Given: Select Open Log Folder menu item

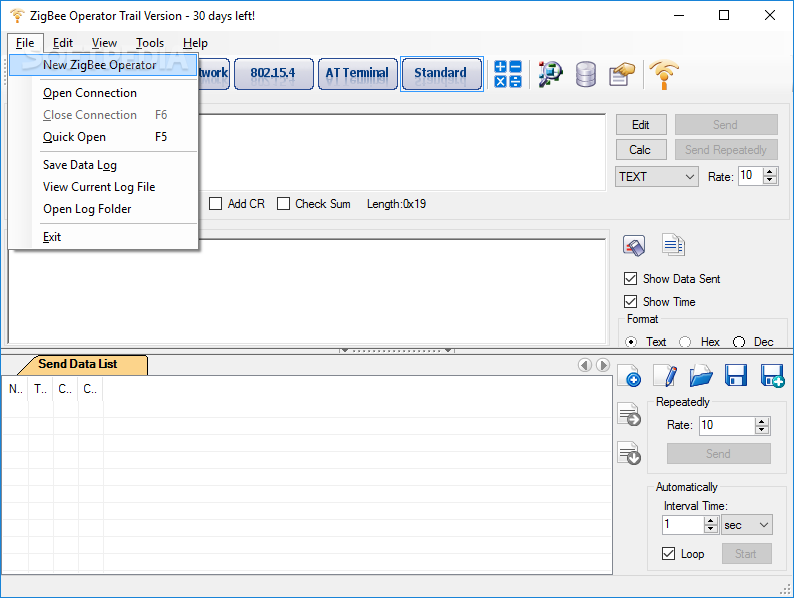Looking at the screenshot, I should click(x=103, y=209).
